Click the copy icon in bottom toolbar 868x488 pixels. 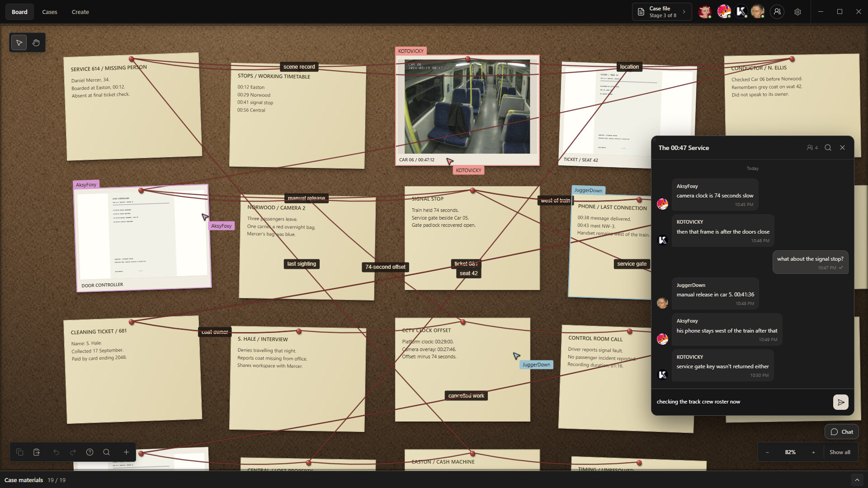pos(19,452)
